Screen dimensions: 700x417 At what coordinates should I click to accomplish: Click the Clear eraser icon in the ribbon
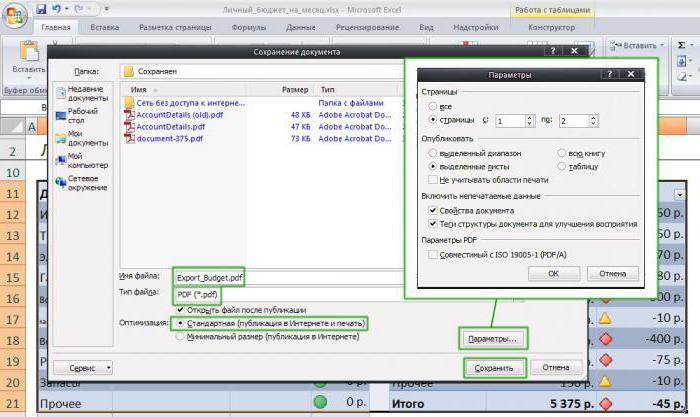[681, 76]
